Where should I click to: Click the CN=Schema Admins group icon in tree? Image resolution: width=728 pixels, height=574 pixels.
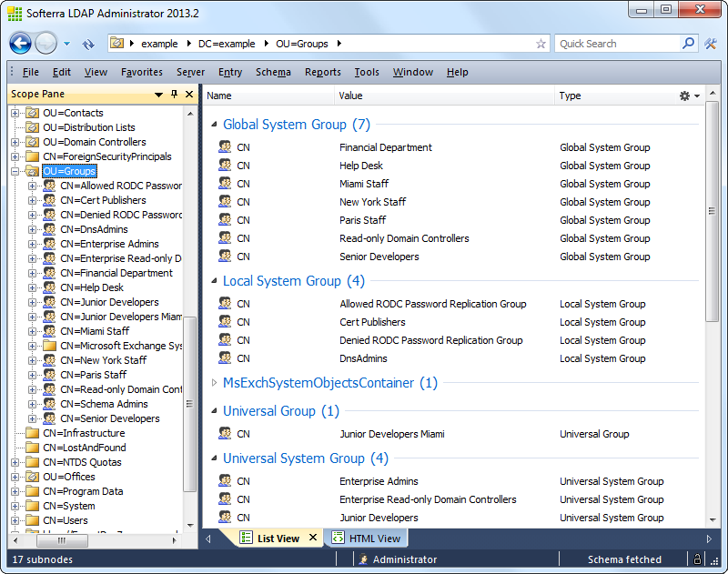tap(49, 404)
